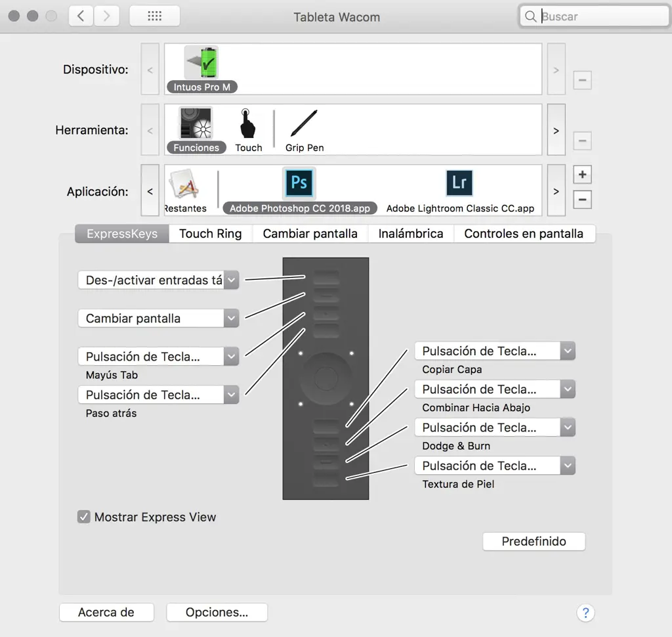The width and height of the screenshot is (672, 637).
Task: Switch to the Touch Ring tab
Action: pyautogui.click(x=210, y=233)
